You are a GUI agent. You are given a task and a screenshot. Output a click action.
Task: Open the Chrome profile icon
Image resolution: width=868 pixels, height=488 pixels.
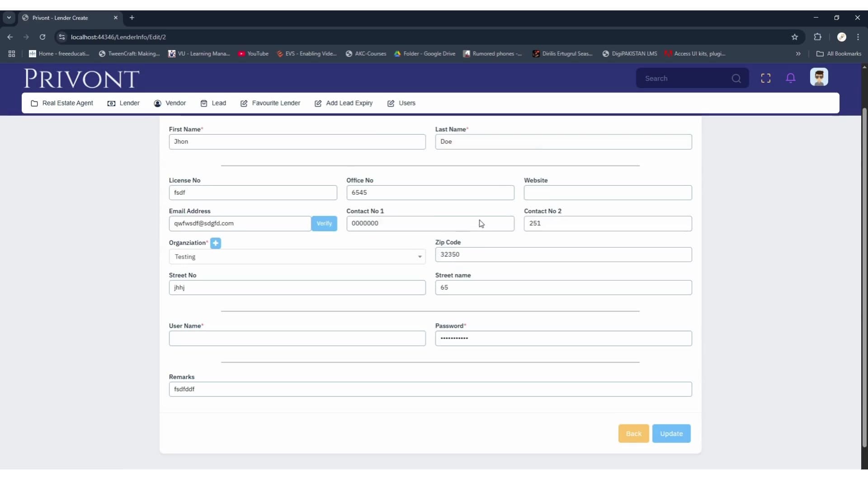841,37
